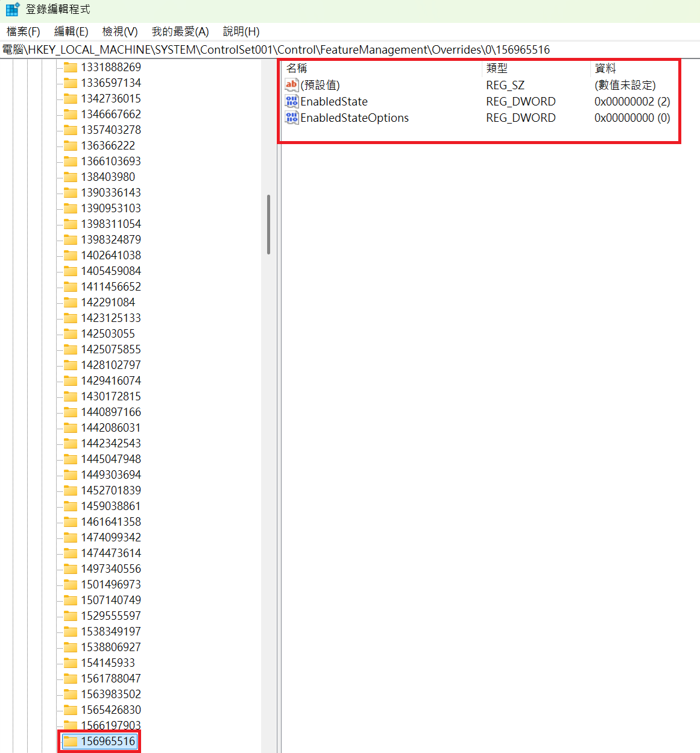This screenshot has height=753, width=700.
Task: Click (數值未設定) data cell
Action: [625, 85]
